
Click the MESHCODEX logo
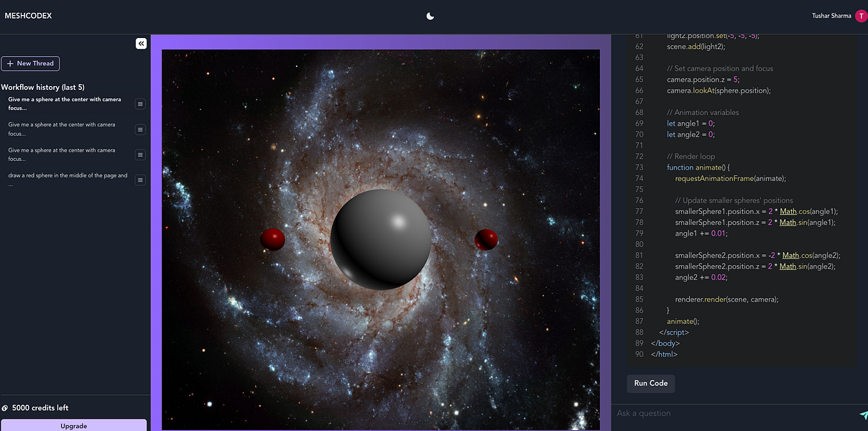point(28,16)
